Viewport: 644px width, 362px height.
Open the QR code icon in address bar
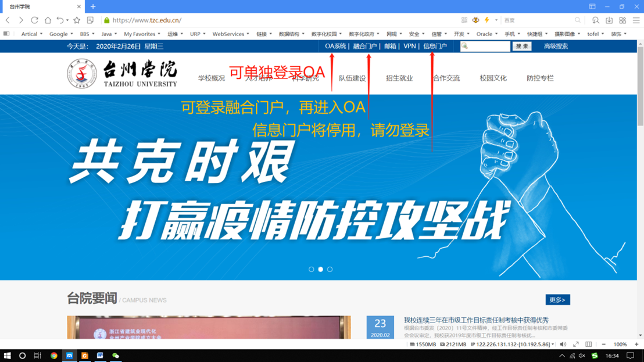click(464, 20)
